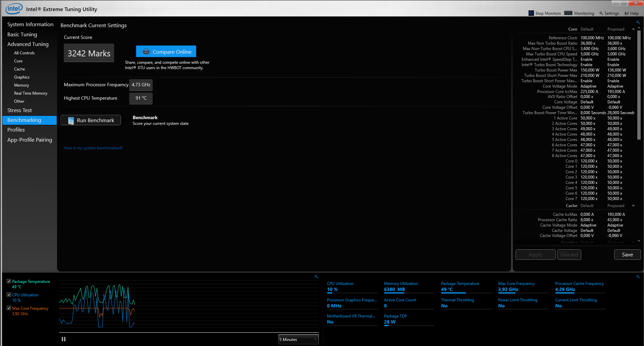Uncheck the Package Temperature checkbox

9,281
